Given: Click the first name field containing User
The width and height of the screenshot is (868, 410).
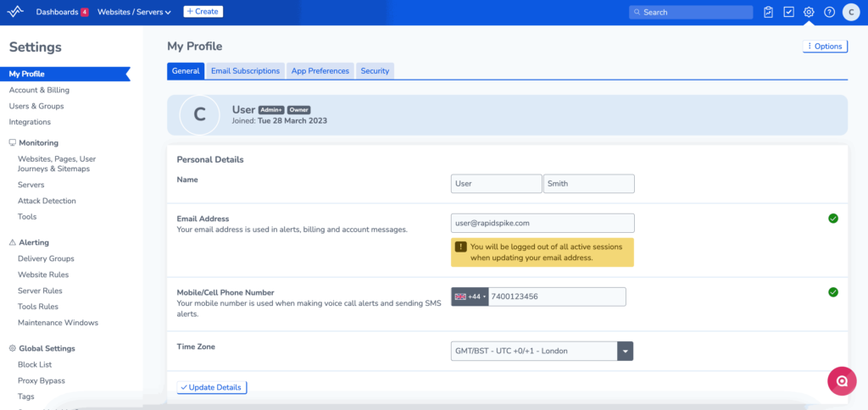Looking at the screenshot, I should point(497,184).
